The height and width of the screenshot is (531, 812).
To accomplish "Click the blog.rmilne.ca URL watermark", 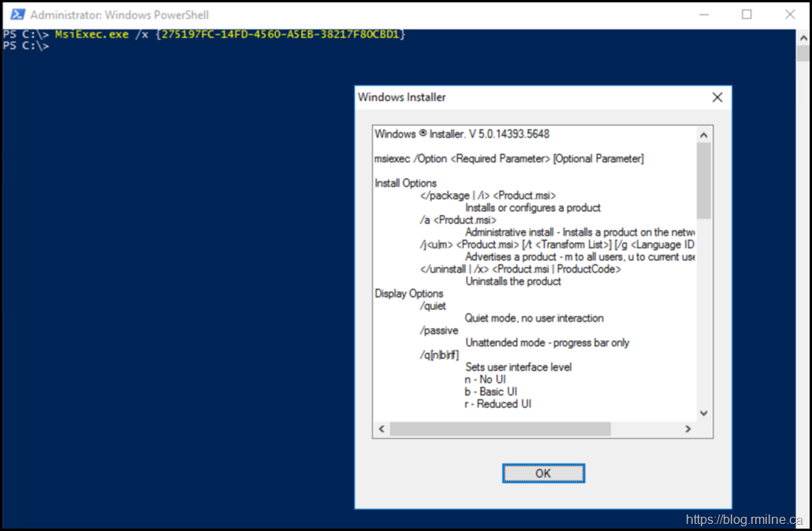I will tap(744, 519).
